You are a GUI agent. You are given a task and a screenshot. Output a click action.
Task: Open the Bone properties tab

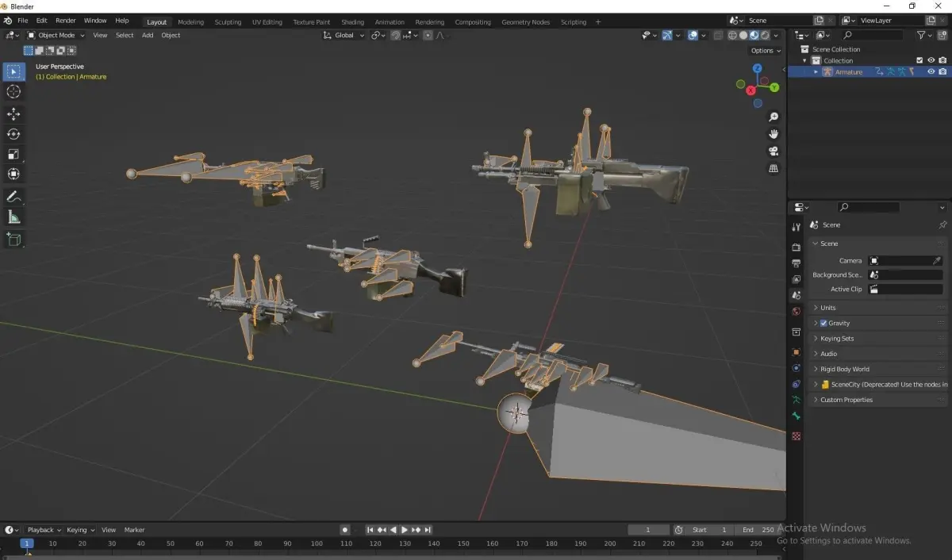(x=797, y=416)
